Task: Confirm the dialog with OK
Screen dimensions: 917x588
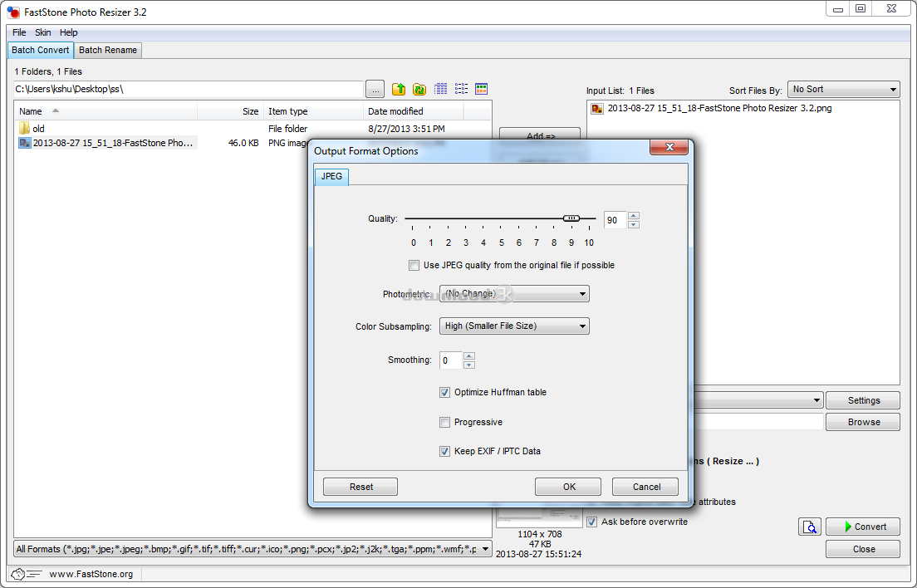Action: point(568,487)
